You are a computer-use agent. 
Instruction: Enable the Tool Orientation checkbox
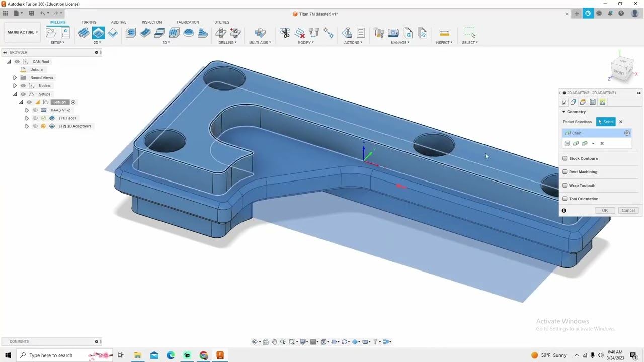[x=565, y=199]
